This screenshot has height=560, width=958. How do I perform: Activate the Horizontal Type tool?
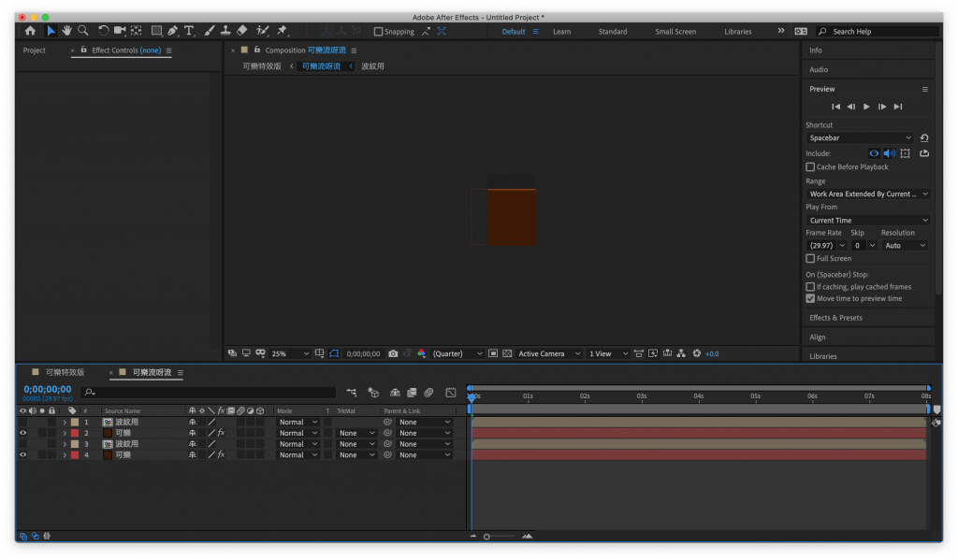pos(189,31)
